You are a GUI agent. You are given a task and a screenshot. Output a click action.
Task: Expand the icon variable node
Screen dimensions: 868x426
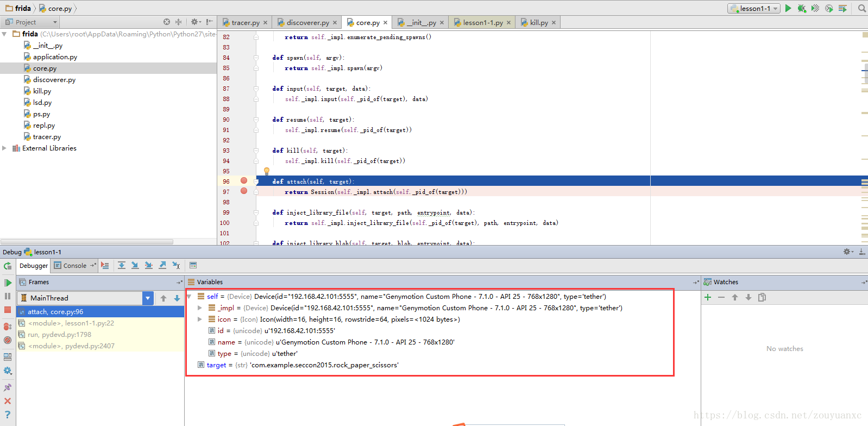pos(200,319)
